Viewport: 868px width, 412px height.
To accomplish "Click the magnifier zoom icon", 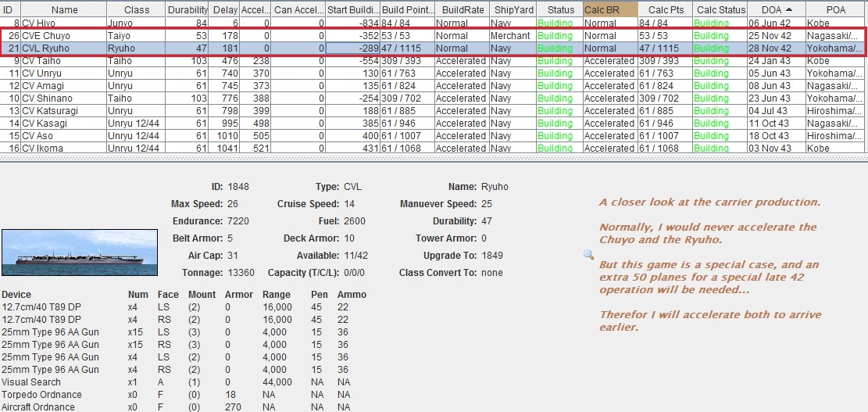I will (588, 254).
